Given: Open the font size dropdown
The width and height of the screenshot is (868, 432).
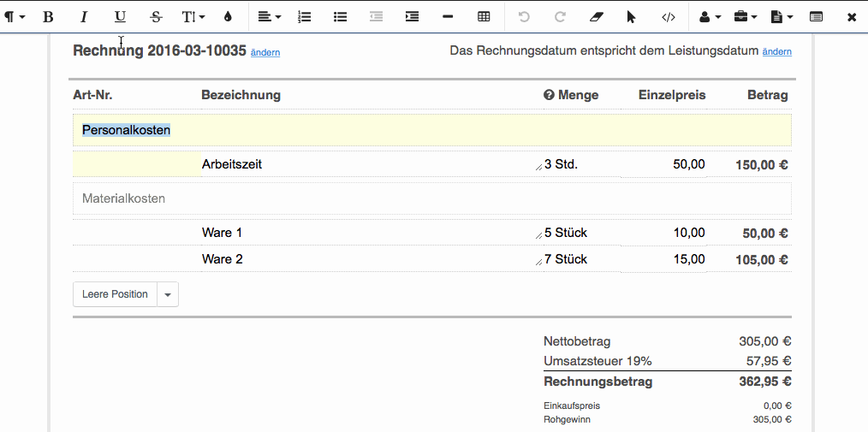Looking at the screenshot, I should (193, 17).
